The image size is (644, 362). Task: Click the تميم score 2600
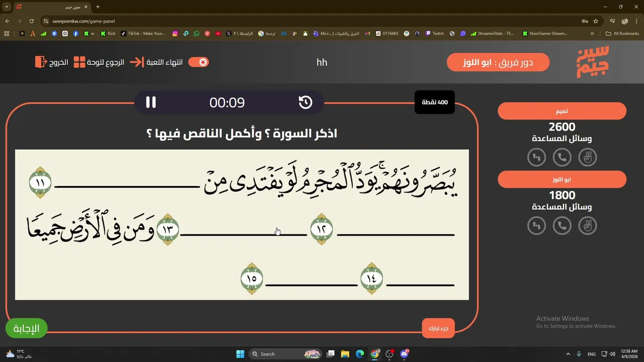[562, 127]
